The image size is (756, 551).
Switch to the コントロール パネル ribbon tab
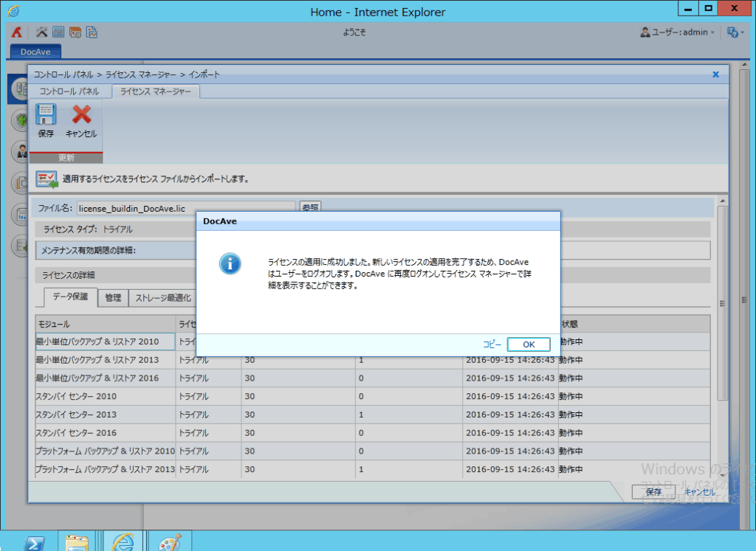69,91
